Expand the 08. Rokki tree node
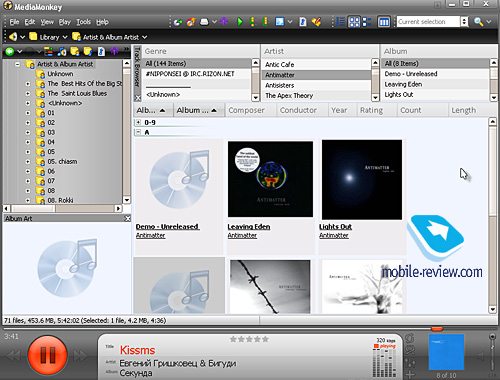Screen dimensions: 500x380 28,200
